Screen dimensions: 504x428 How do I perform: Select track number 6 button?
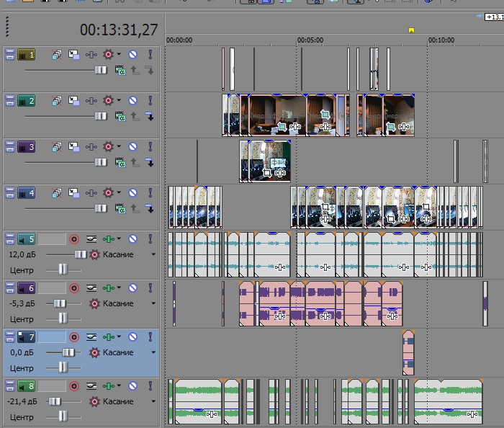[x=27, y=288]
